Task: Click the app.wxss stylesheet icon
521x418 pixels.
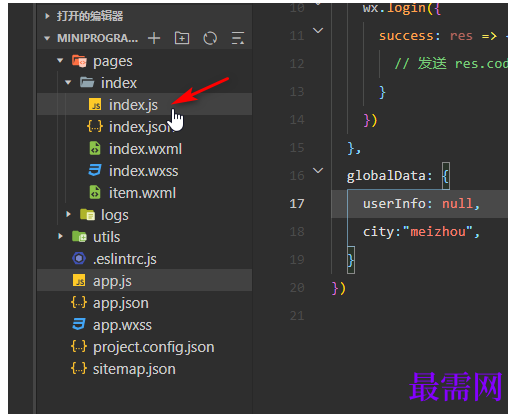Action: pos(79,325)
